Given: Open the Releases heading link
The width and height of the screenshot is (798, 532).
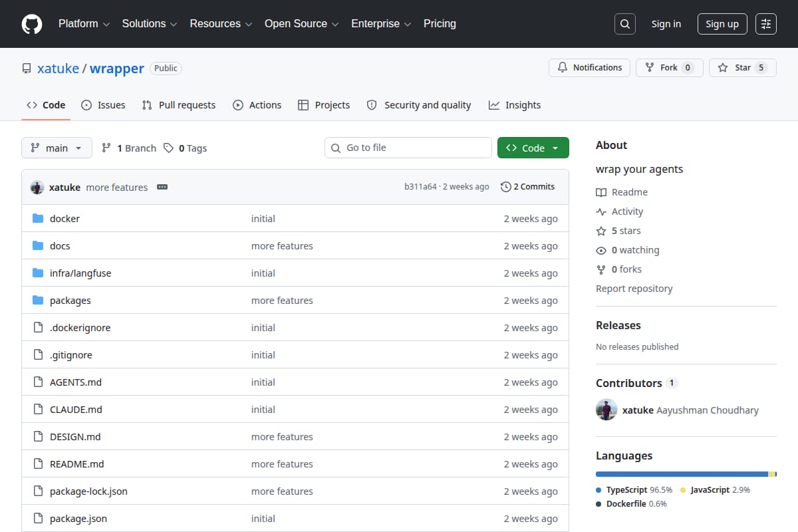Looking at the screenshot, I should click(618, 325).
